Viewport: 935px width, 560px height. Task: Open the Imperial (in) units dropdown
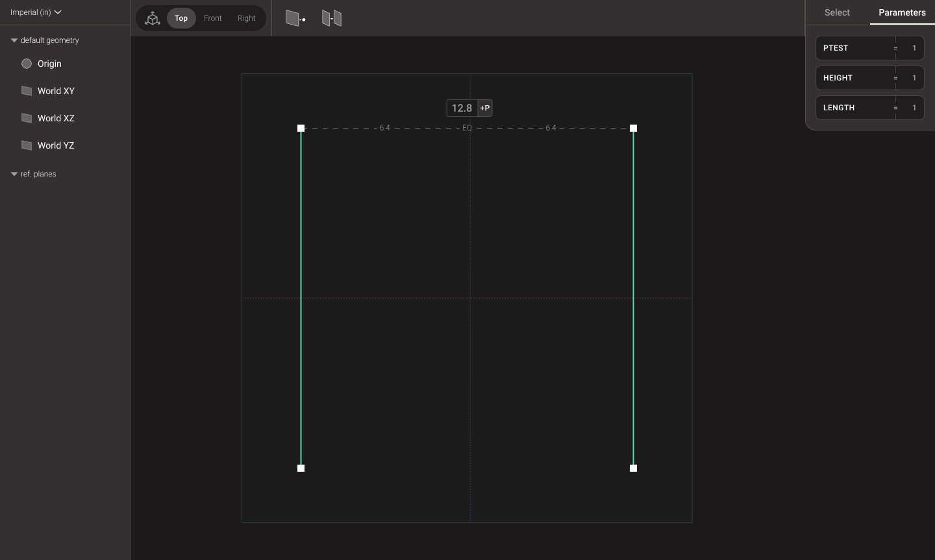36,12
